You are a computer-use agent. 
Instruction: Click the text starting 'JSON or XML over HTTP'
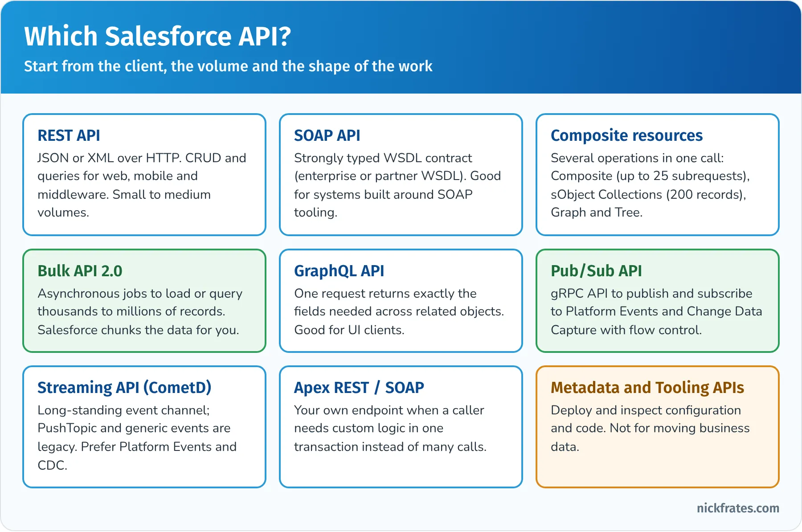pos(142,185)
